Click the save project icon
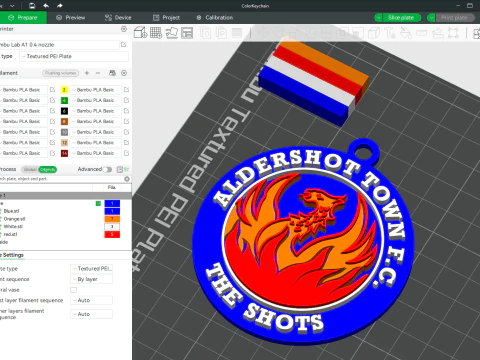This screenshot has height=360, width=480. point(32,6)
